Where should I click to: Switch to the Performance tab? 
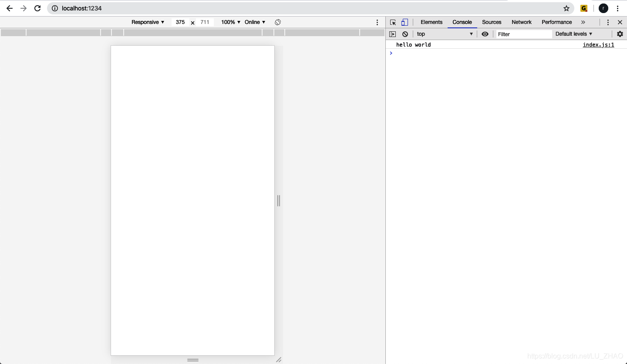click(556, 22)
